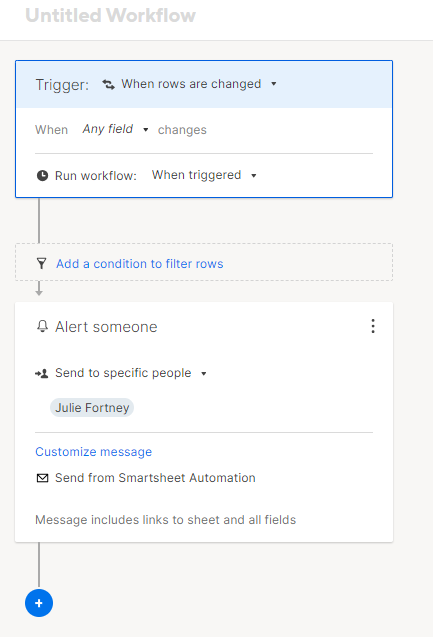Expand the When rows are changed dropdown

pyautogui.click(x=199, y=84)
